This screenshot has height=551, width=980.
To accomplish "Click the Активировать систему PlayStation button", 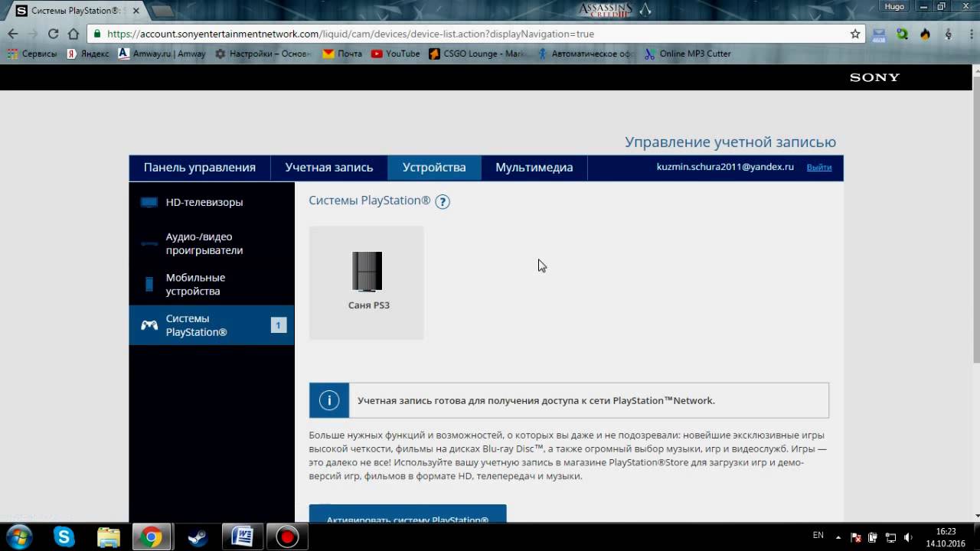I will click(x=407, y=514).
